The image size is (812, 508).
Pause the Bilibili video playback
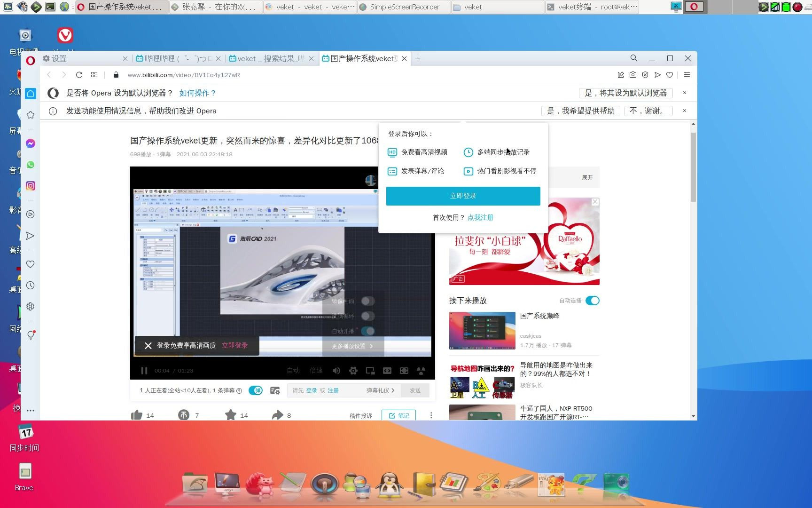144,371
